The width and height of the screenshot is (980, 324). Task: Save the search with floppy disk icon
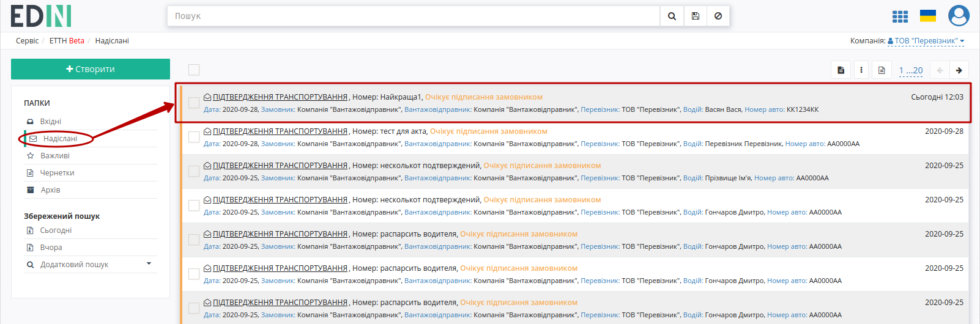pyautogui.click(x=696, y=16)
